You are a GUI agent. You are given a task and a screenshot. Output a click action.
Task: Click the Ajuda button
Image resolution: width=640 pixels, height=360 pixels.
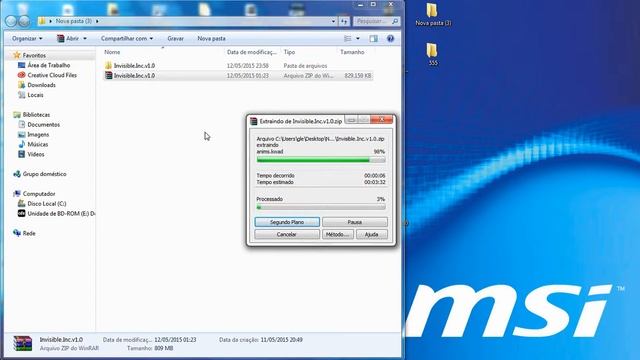point(371,234)
